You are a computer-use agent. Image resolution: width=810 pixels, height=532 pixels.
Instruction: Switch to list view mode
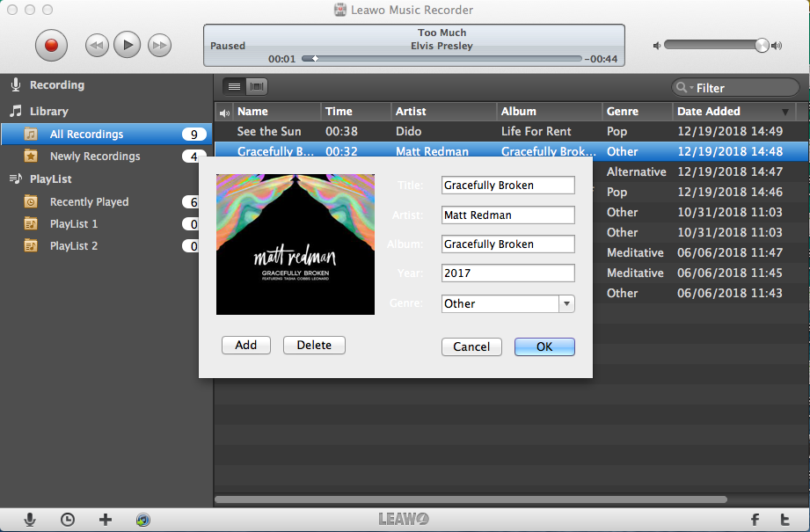[x=234, y=86]
